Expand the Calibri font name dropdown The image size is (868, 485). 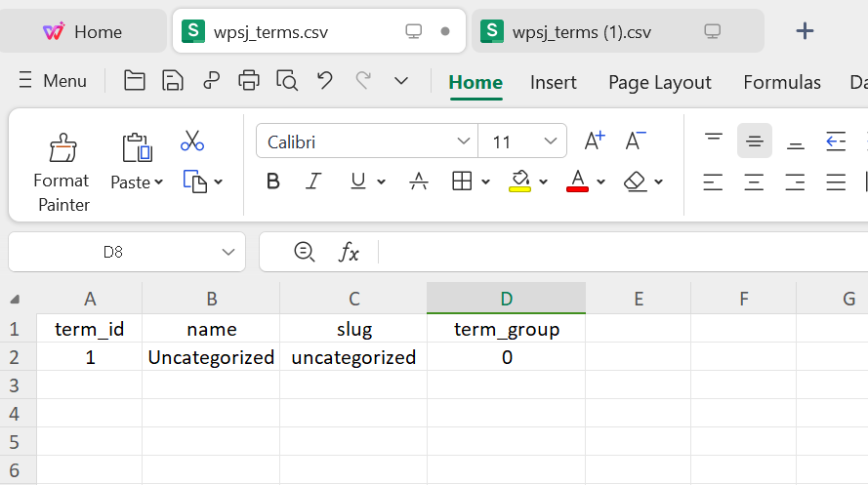coord(464,142)
